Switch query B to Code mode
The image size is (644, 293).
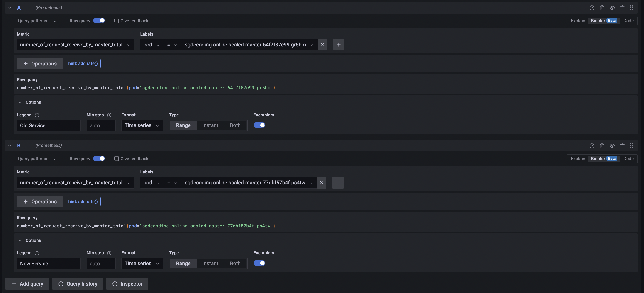point(628,159)
